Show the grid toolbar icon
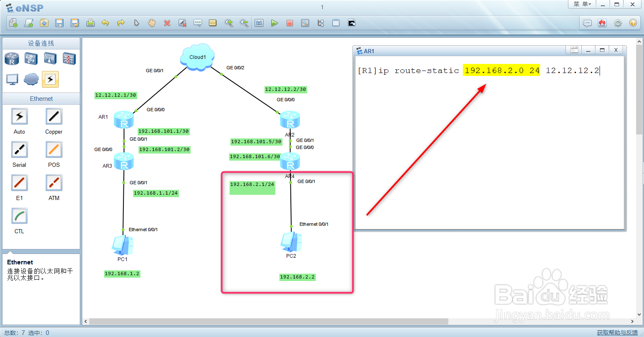Viewport: 644px width, 337px height. click(x=336, y=23)
